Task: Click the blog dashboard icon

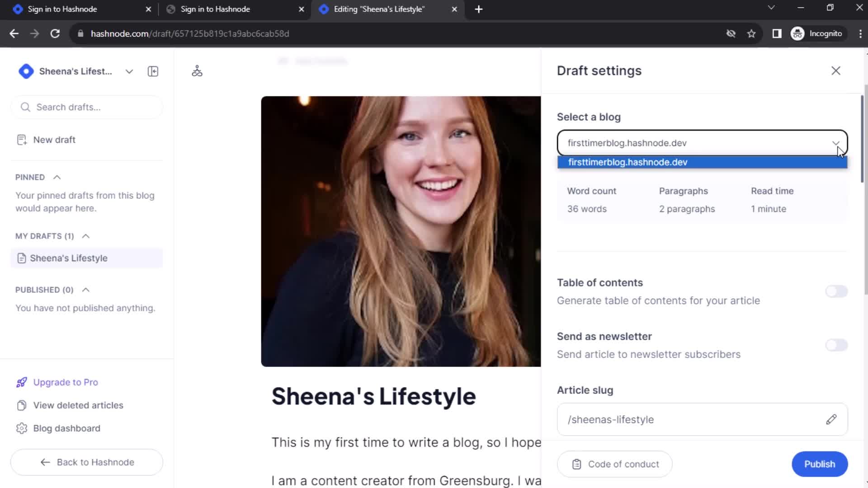Action: [x=21, y=428]
